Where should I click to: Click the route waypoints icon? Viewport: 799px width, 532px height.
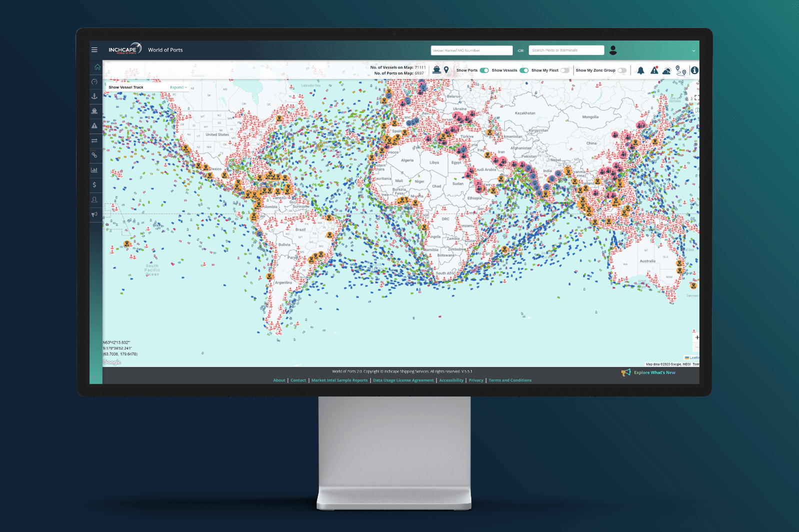680,71
